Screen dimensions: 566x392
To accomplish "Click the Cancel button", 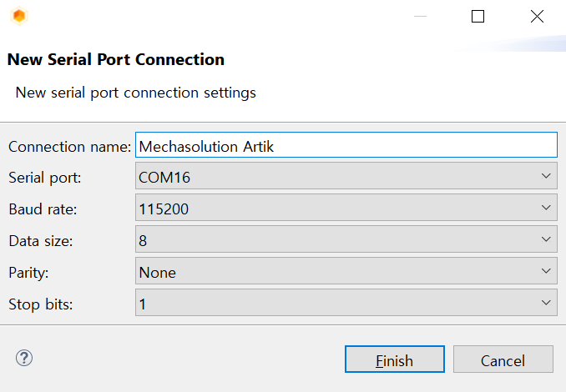I will pos(503,359).
